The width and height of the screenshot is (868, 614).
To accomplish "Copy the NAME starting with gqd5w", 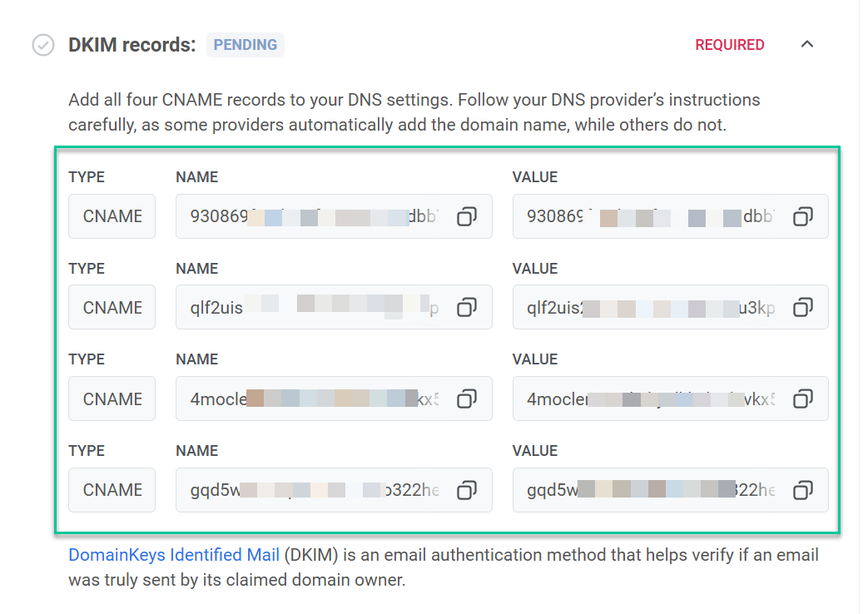I will tap(467, 490).
